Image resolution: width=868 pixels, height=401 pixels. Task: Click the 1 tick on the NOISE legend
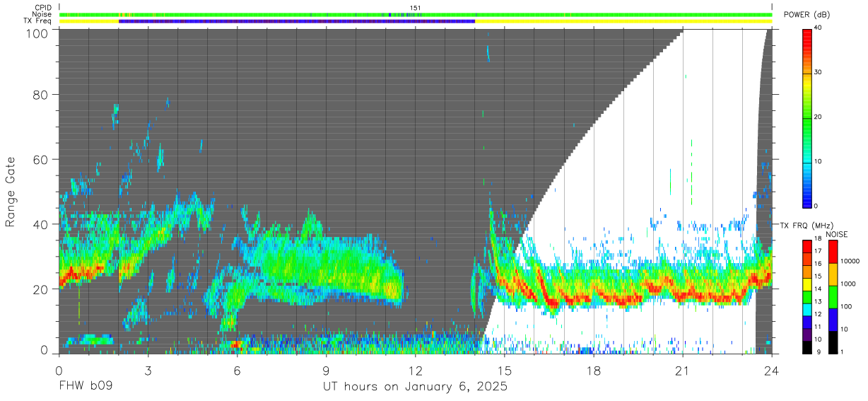click(x=843, y=352)
